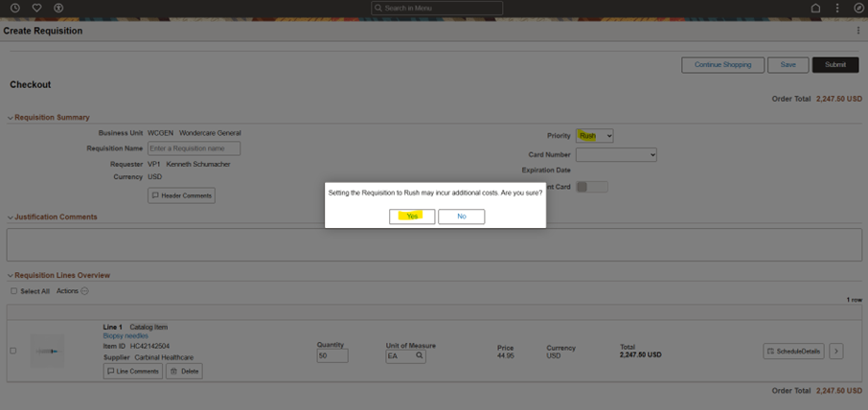Click the Search in Menu field
This screenshot has height=410, width=868.
[x=437, y=8]
